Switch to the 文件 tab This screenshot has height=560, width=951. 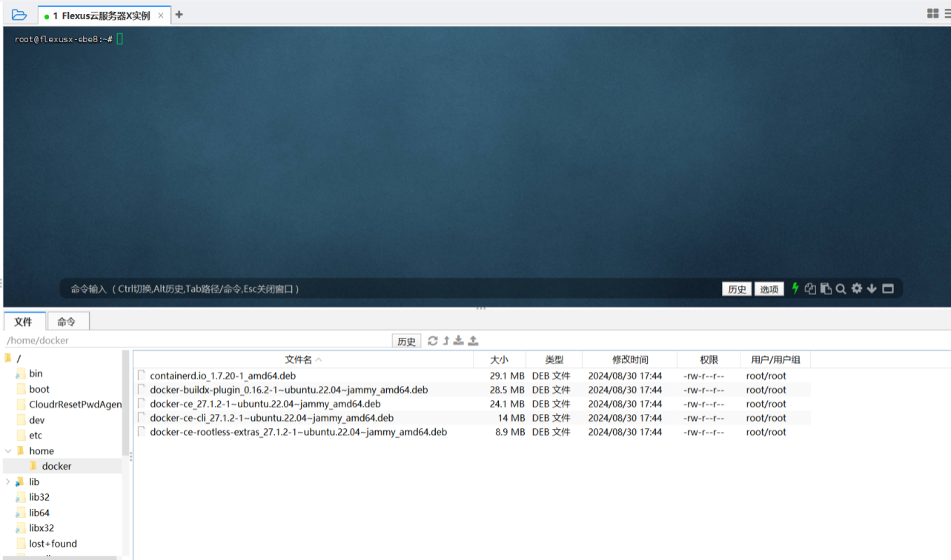tap(24, 321)
